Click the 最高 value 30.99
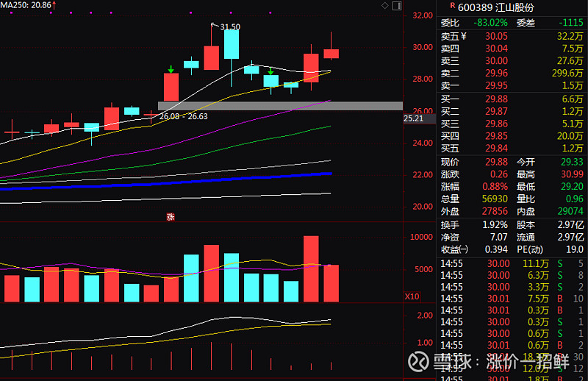Screen dimensions: 588x381 pyautogui.click(x=572, y=174)
